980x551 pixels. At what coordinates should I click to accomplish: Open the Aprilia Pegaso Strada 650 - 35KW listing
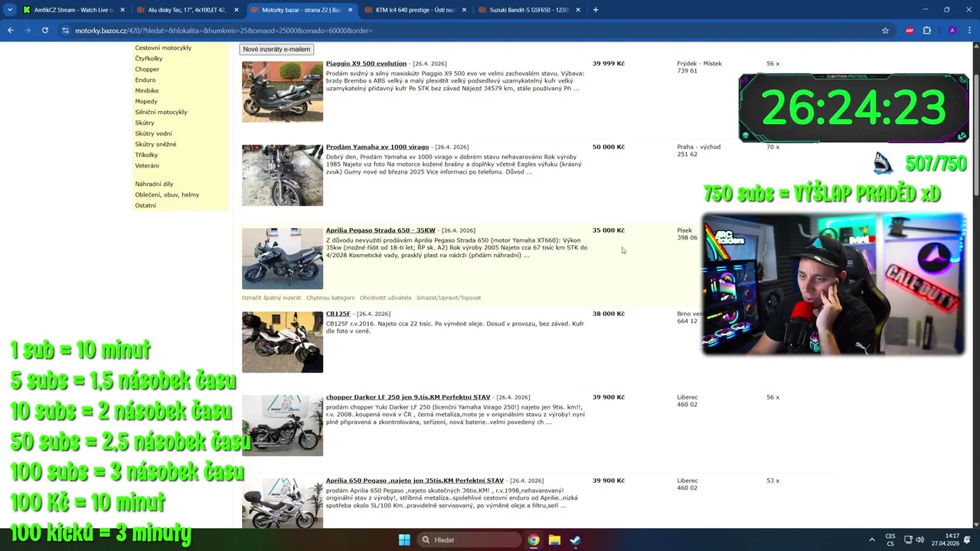coord(381,230)
